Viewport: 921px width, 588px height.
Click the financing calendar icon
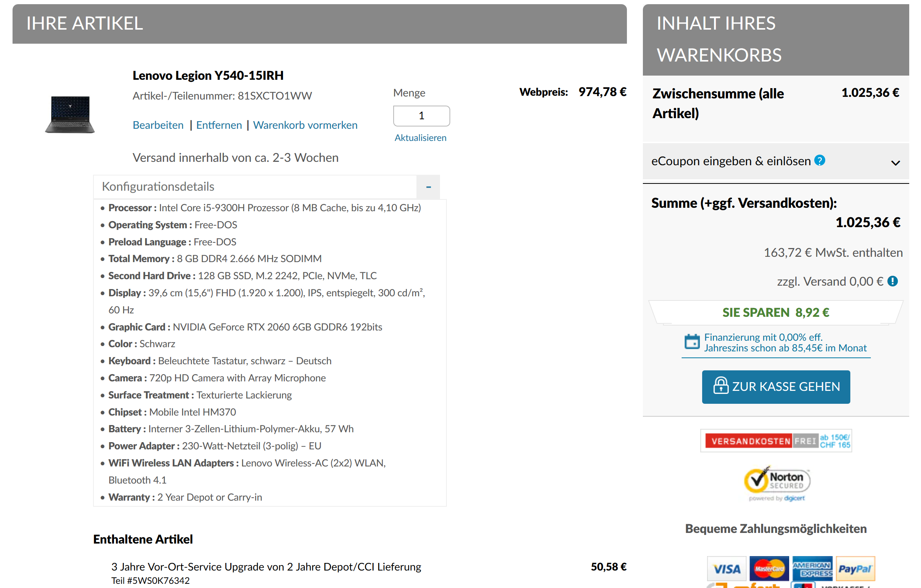[x=692, y=342]
